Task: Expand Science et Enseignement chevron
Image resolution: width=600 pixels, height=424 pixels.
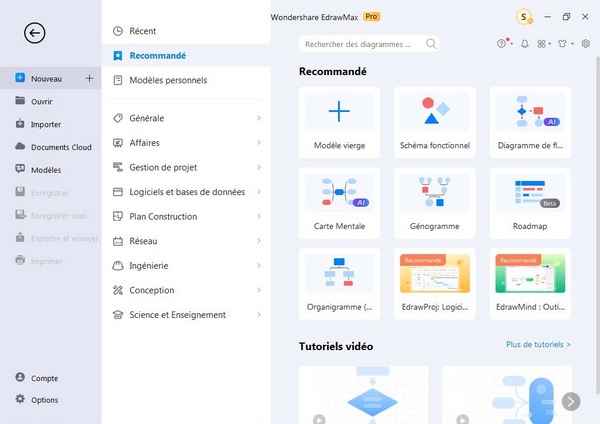Action: tap(259, 315)
